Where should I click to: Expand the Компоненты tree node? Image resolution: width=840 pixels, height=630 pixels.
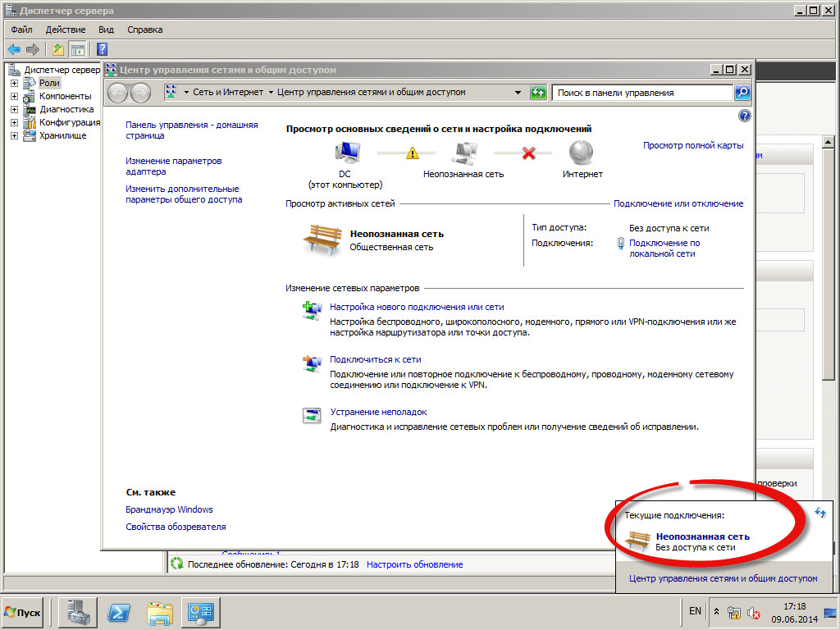pos(14,96)
